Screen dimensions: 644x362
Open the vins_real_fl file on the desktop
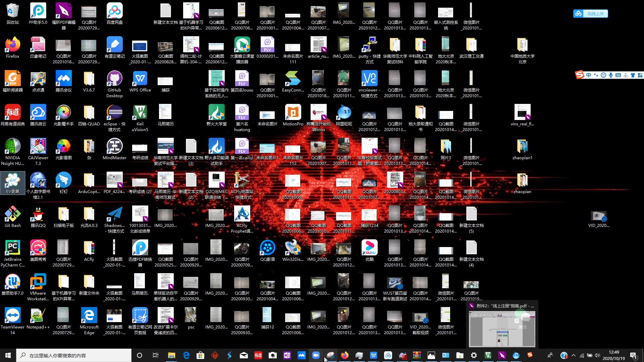[522, 115]
